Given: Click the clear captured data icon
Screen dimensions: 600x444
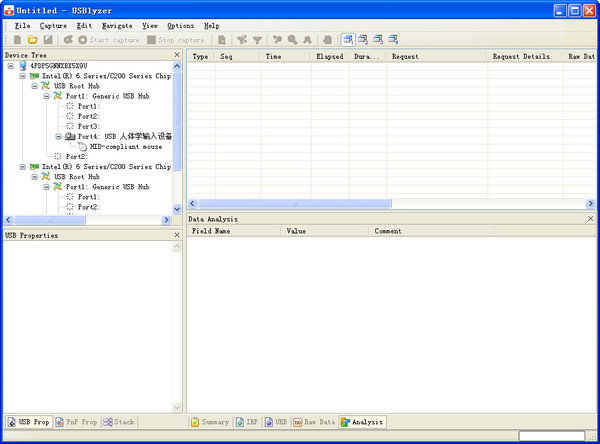Looking at the screenshot, I should pos(328,40).
